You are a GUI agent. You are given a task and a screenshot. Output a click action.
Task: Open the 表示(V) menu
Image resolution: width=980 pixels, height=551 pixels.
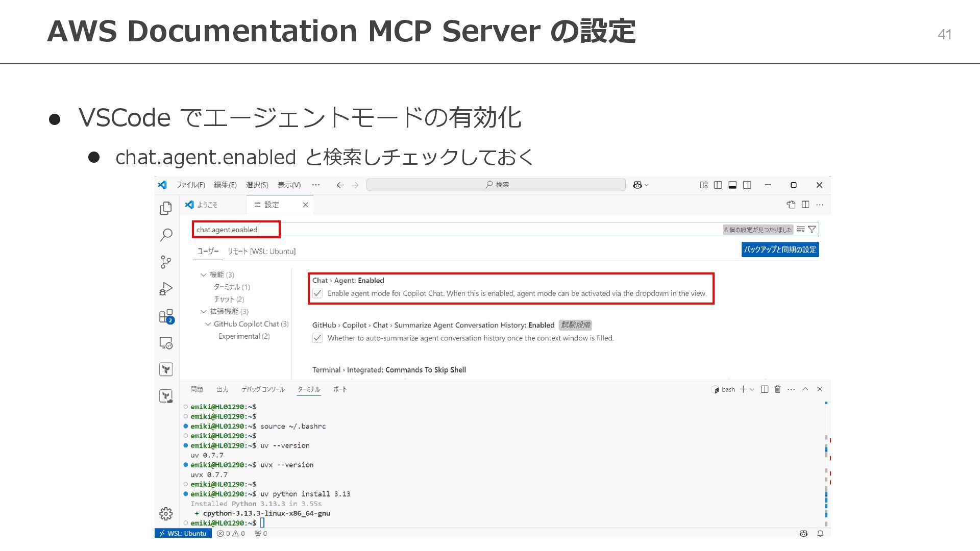(x=289, y=185)
